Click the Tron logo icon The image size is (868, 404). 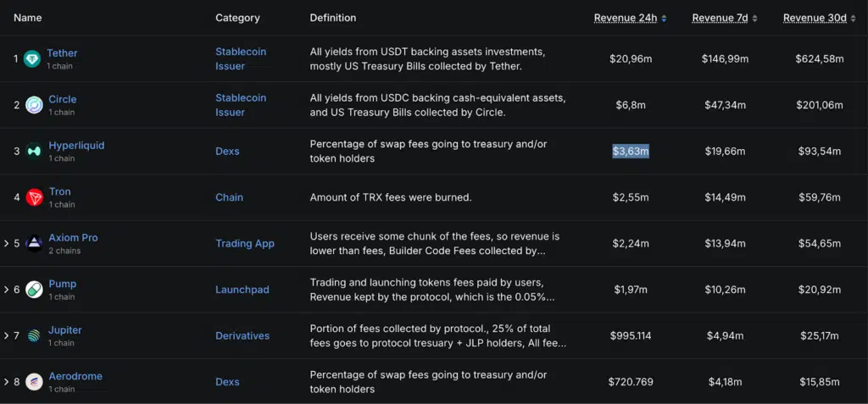(x=34, y=197)
